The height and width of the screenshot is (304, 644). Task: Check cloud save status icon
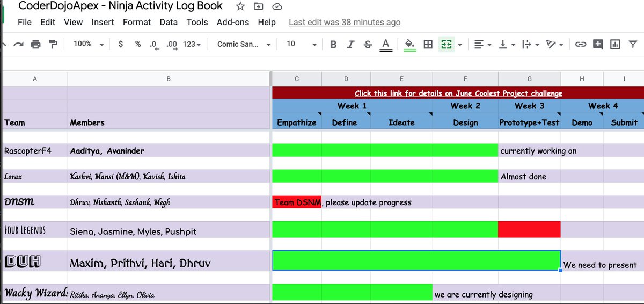277,6
